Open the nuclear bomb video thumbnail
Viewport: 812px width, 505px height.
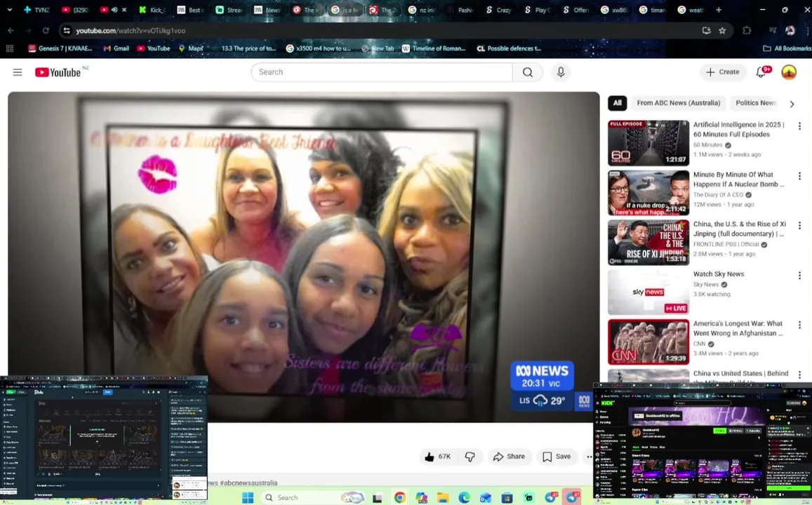(648, 192)
